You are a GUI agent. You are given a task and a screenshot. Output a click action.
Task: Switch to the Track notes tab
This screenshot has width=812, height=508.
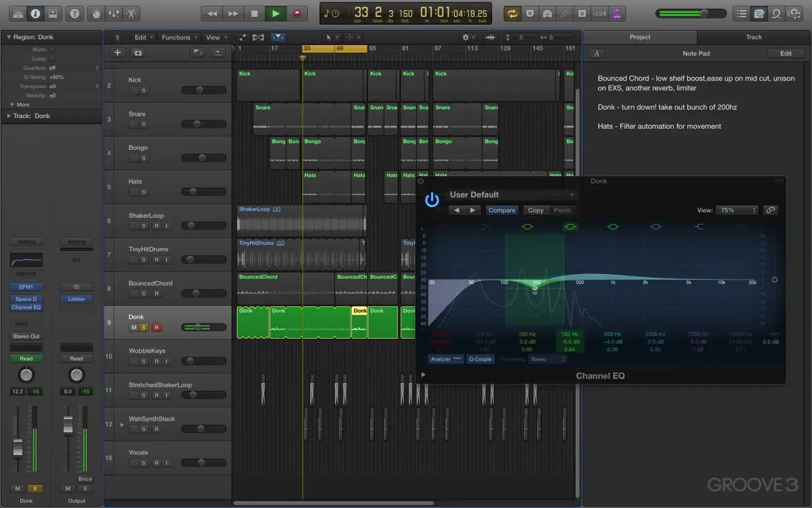(x=753, y=37)
